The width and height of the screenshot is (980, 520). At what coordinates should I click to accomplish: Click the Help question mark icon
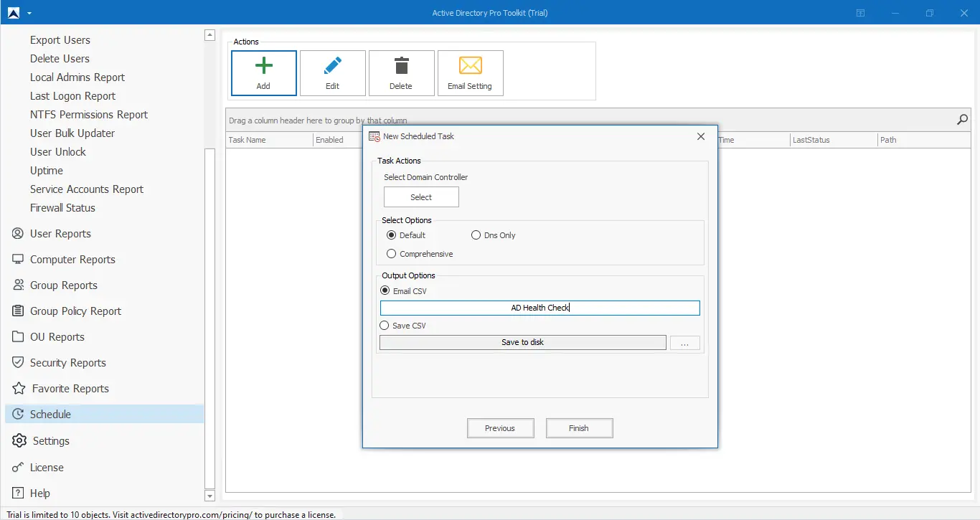tap(18, 493)
